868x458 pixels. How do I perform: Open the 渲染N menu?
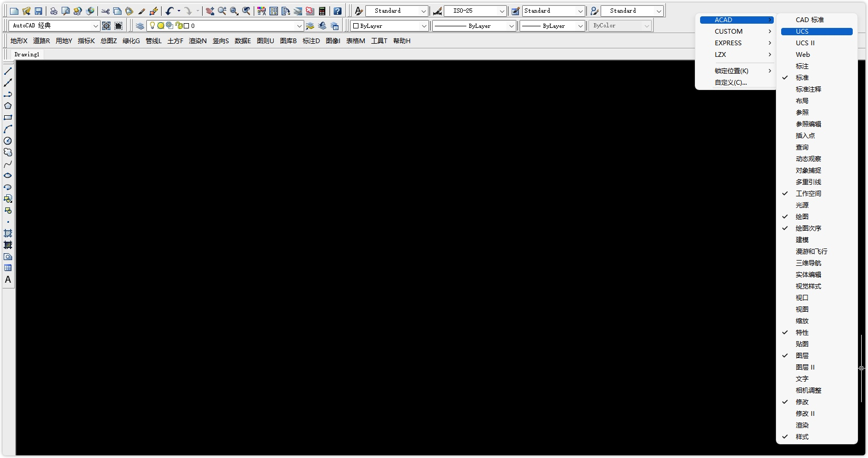point(198,41)
